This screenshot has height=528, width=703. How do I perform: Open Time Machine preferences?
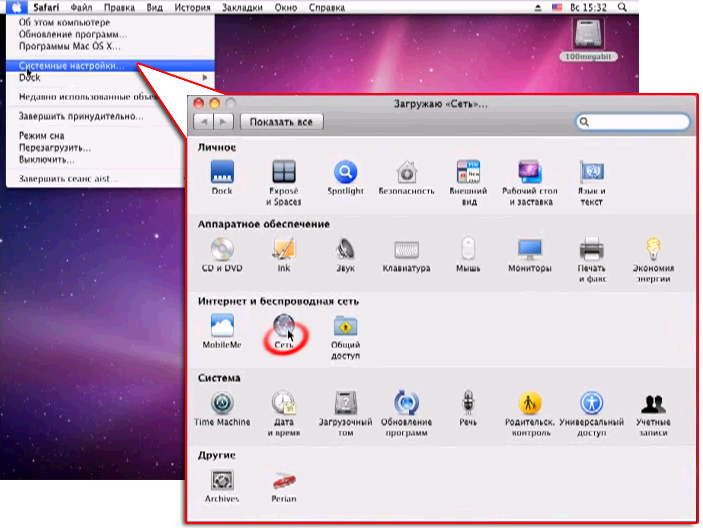click(x=222, y=403)
